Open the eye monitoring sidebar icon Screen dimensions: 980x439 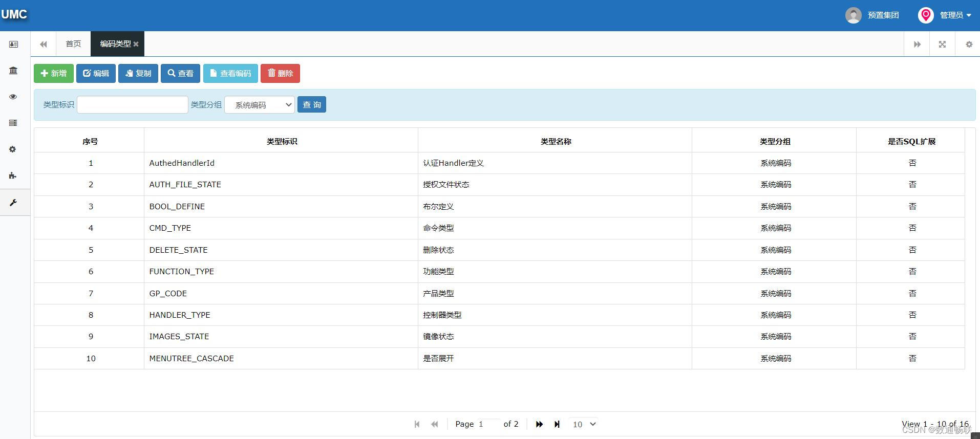(13, 97)
